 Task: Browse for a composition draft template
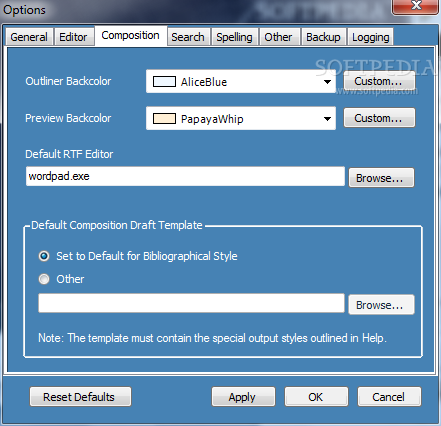381,304
